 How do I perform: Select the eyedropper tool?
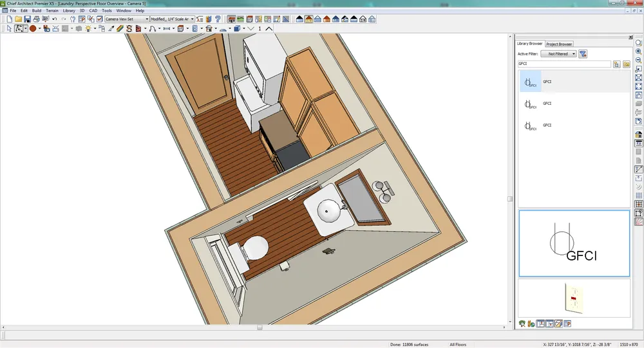111,29
